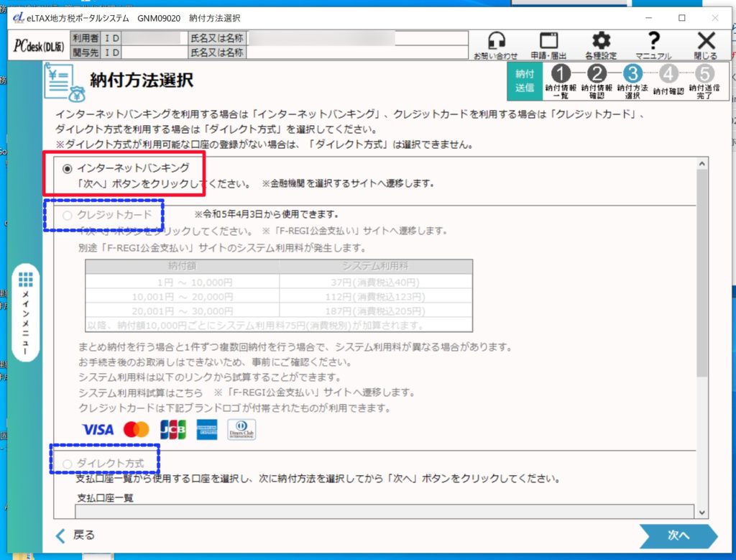The width and height of the screenshot is (736, 560).
Task: Click step 1 納付情報一覧 circle
Action: click(x=561, y=74)
